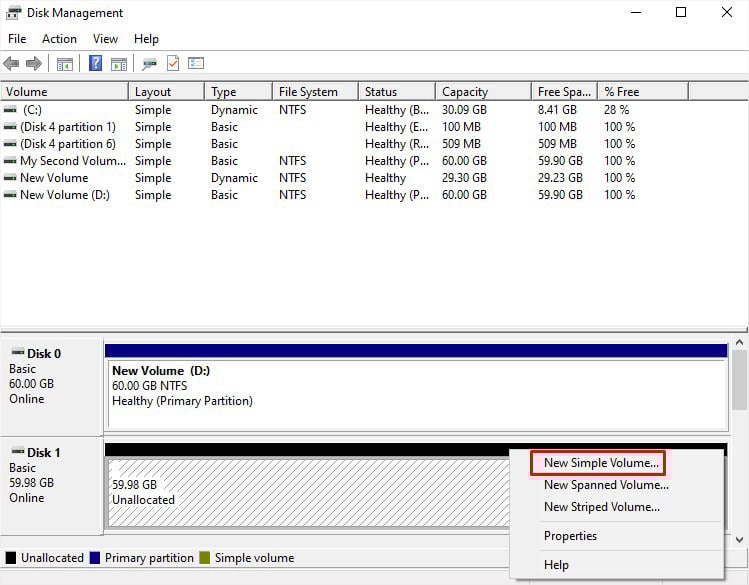Click the Settings checklist toolbar icon
The image size is (749, 585).
(196, 64)
